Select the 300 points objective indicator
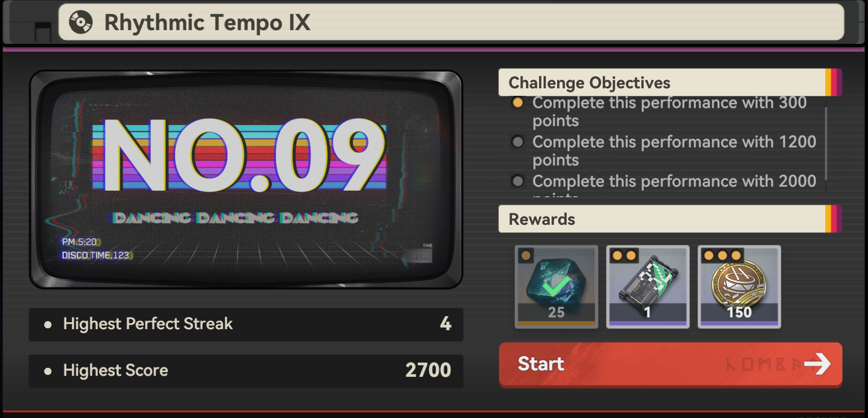Image resolution: width=868 pixels, height=418 pixels. click(517, 103)
